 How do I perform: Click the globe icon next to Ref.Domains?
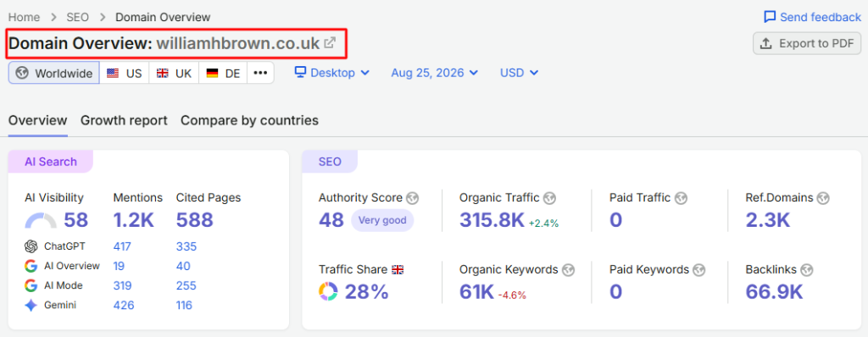824,197
